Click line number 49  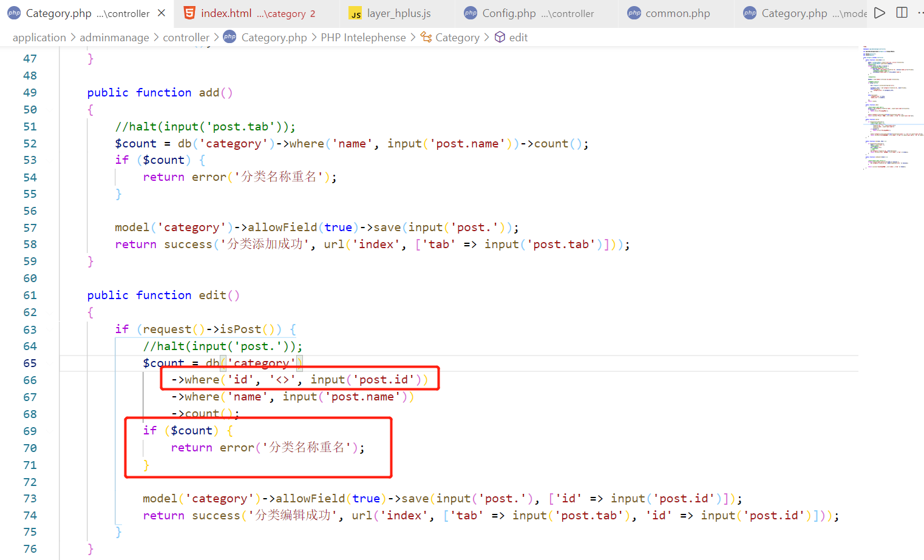(30, 93)
